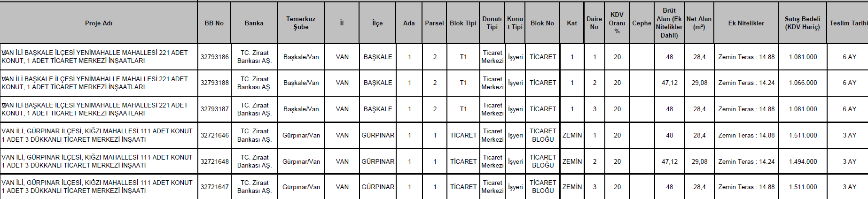Select the Banka header cell

[254, 23]
